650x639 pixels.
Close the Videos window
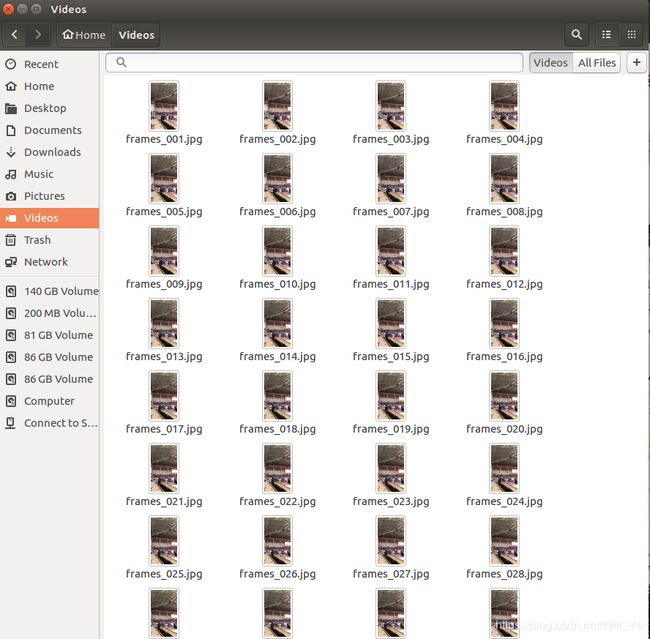(8, 9)
